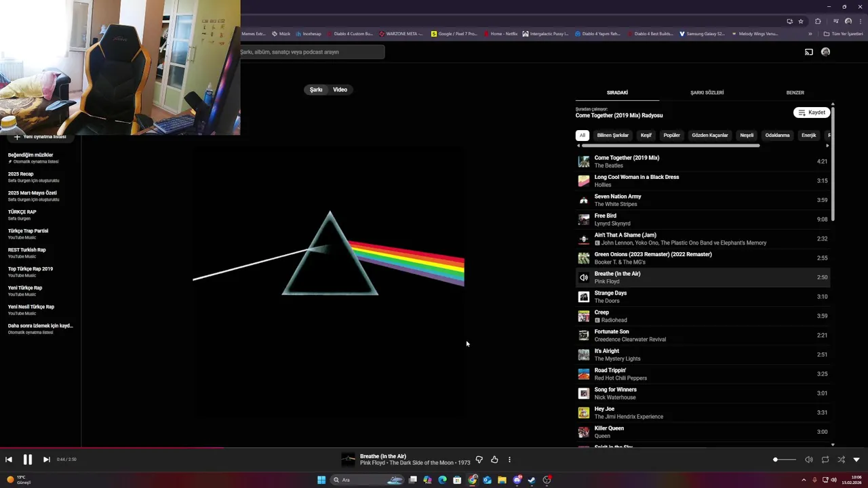Select the All filter chip

[582, 136]
